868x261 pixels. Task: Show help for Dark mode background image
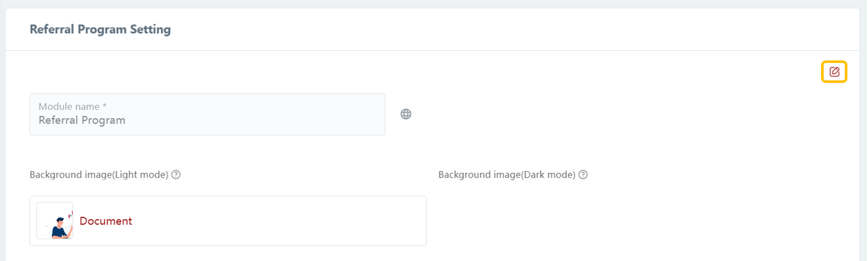point(583,175)
